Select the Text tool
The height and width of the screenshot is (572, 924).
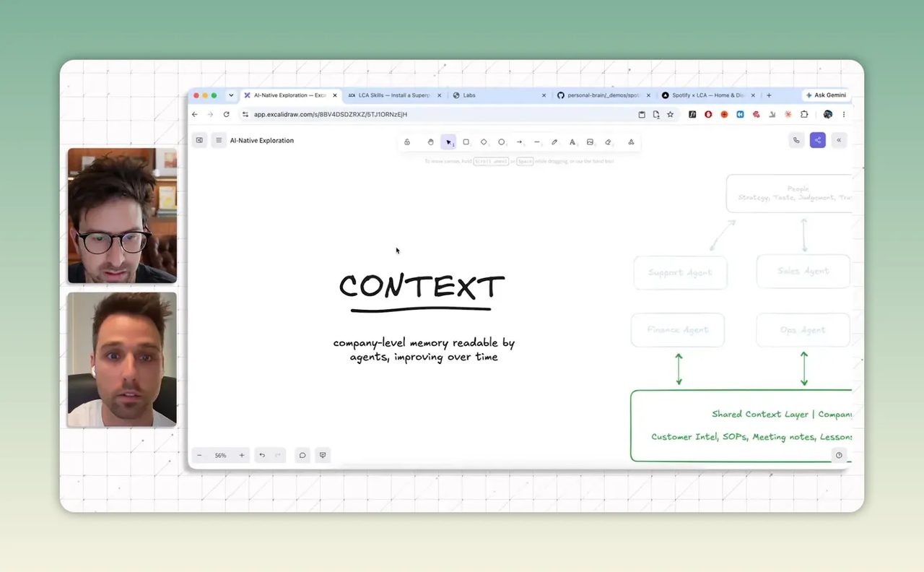coord(572,142)
